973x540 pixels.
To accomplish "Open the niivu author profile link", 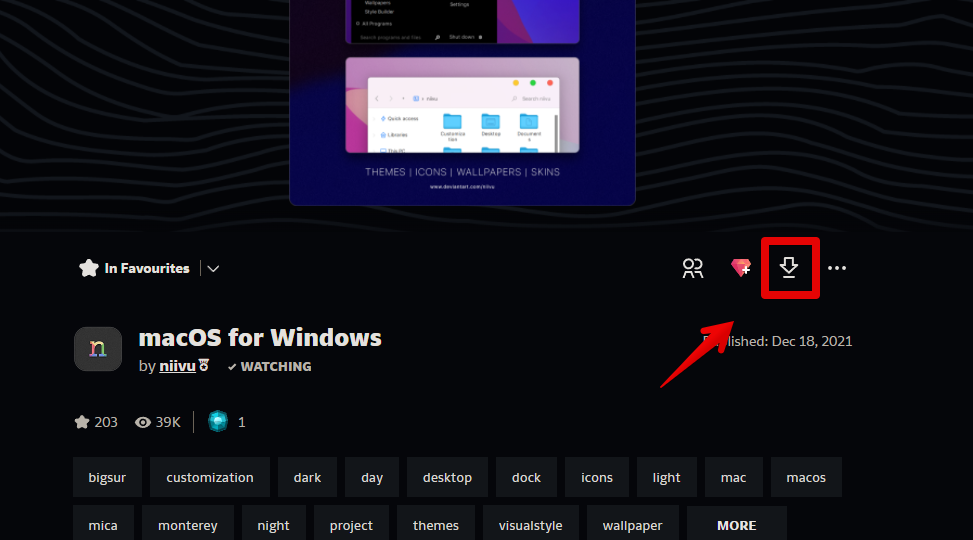I will click(x=177, y=366).
